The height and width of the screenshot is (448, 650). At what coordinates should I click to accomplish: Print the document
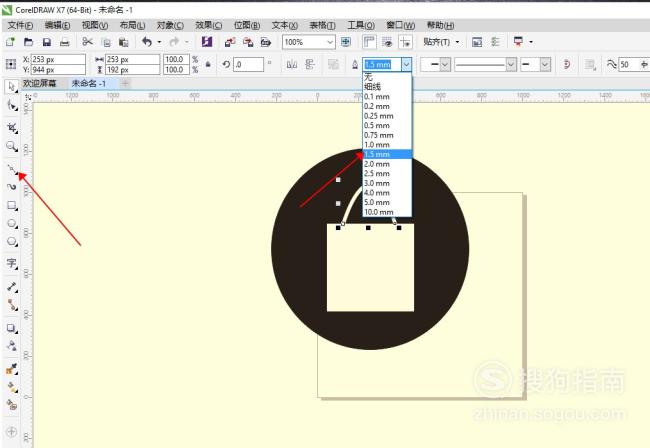pos(65,42)
